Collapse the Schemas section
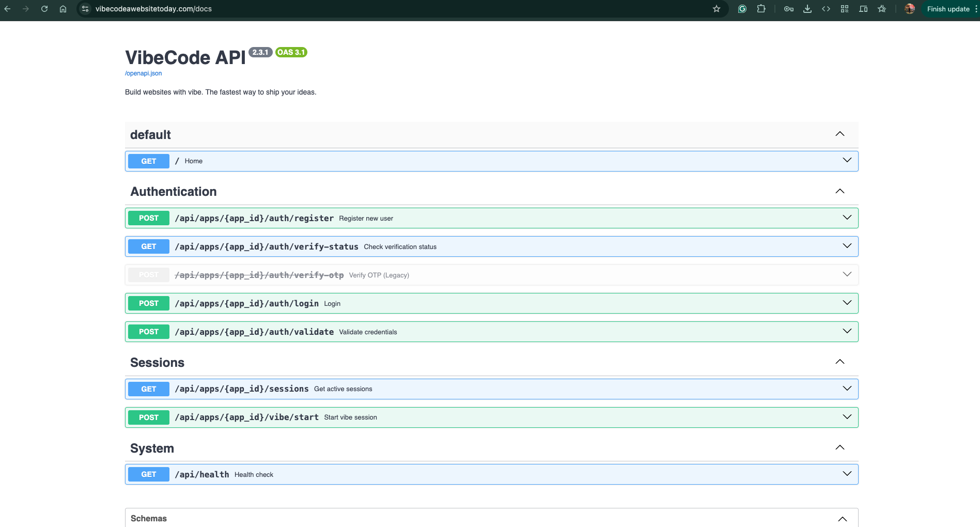The width and height of the screenshot is (980, 527). (x=843, y=519)
